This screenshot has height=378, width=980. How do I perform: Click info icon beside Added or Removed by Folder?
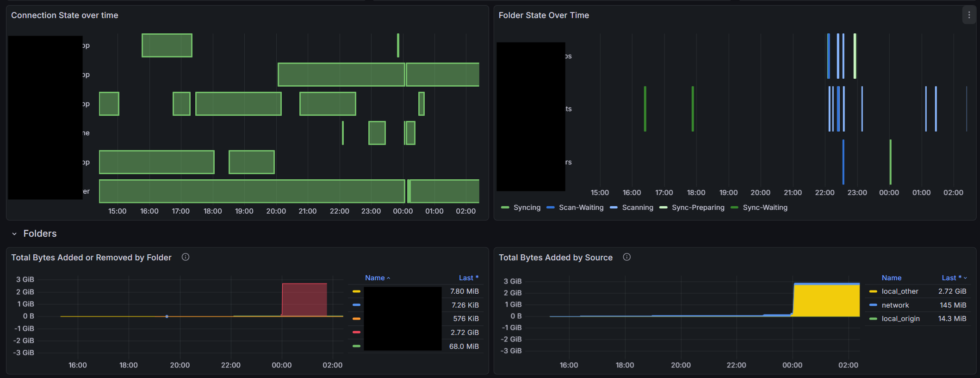(x=186, y=257)
